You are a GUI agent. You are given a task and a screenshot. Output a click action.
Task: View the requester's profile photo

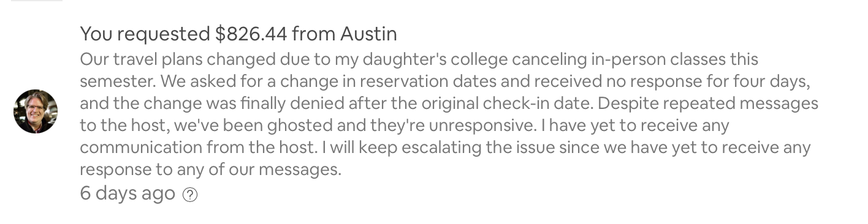coord(36,111)
